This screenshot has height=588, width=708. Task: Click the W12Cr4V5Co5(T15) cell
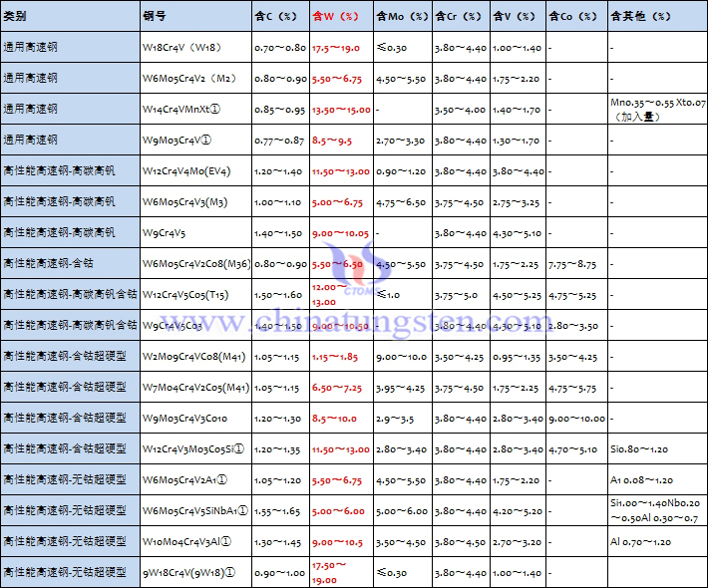pos(195,295)
